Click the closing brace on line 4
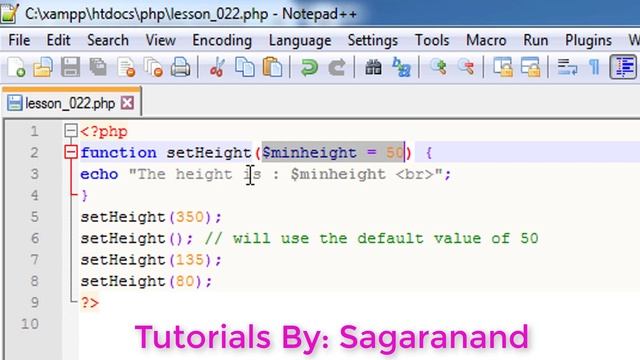The height and width of the screenshot is (360, 640). [84, 196]
